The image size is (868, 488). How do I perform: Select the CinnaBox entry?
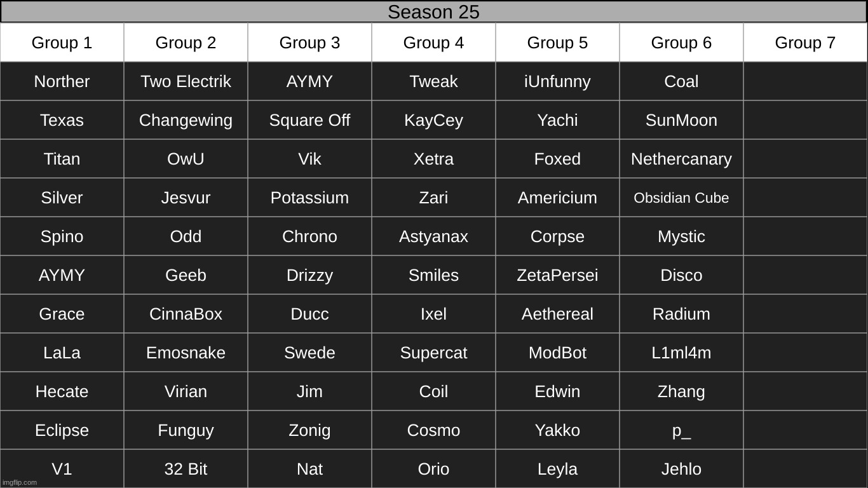point(186,314)
